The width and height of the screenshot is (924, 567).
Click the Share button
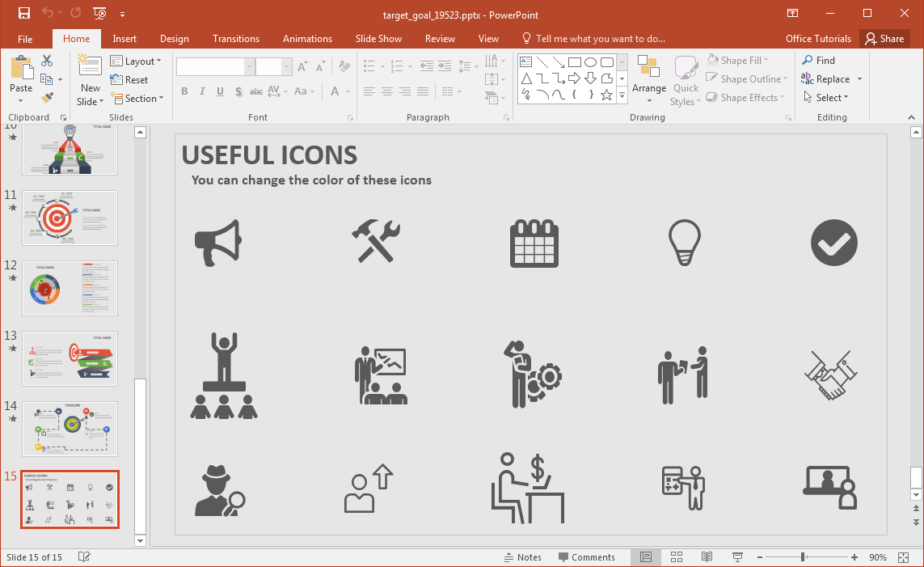click(884, 39)
